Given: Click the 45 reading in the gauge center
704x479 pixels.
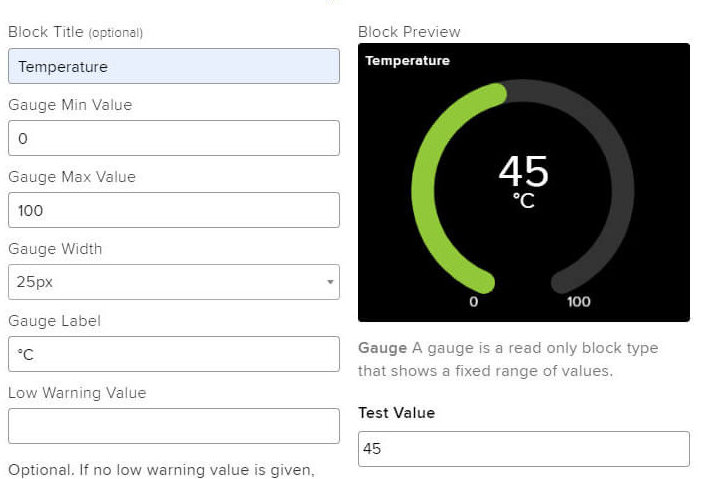Looking at the screenshot, I should click(x=524, y=171).
